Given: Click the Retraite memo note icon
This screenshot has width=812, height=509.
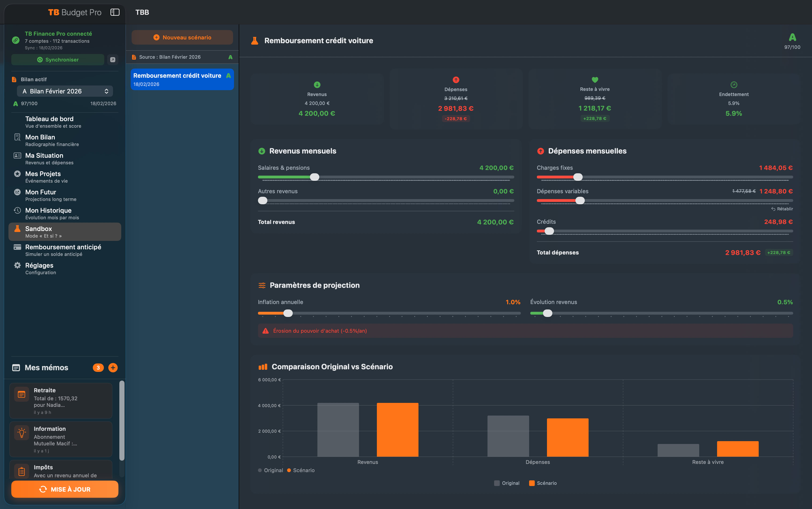Looking at the screenshot, I should [x=22, y=394].
